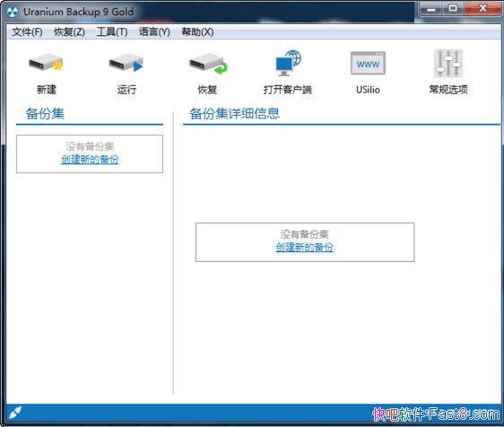Screen dimensions: 504x427
Task: Click the Uranium Backup title bar logo
Action: pyautogui.click(x=13, y=12)
